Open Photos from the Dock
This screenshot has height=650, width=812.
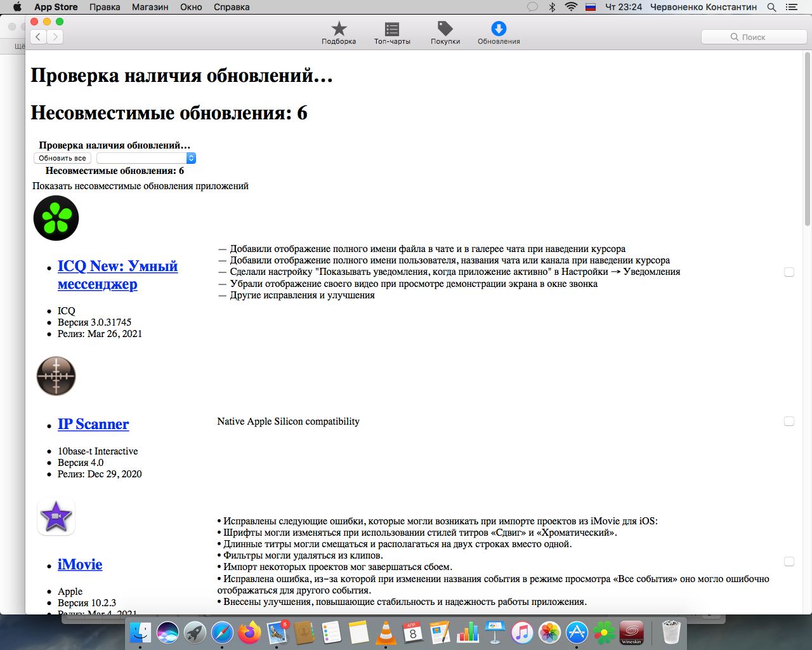[x=549, y=633]
